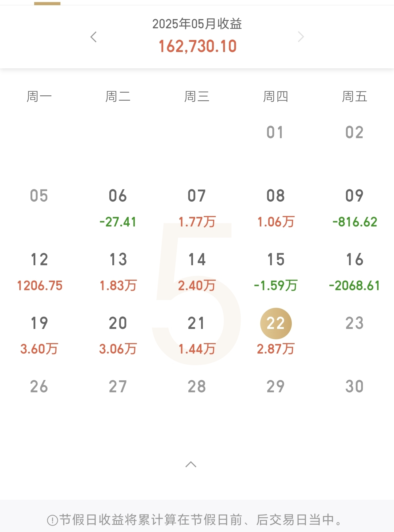Go to previous month with left arrow
The image size is (394, 532).
coord(94,37)
